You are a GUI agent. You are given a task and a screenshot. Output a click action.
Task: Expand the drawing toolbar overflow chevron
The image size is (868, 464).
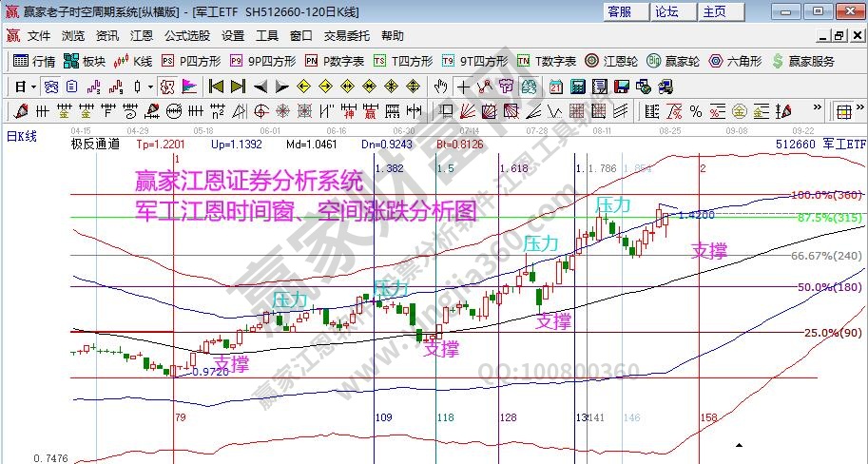pyautogui.click(x=817, y=106)
